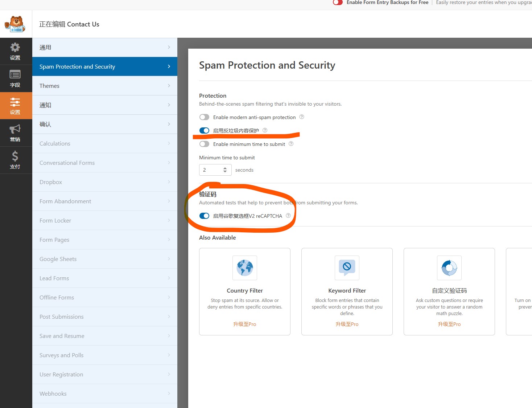Expand the Calculations settings section
The height and width of the screenshot is (408, 532).
(104, 143)
